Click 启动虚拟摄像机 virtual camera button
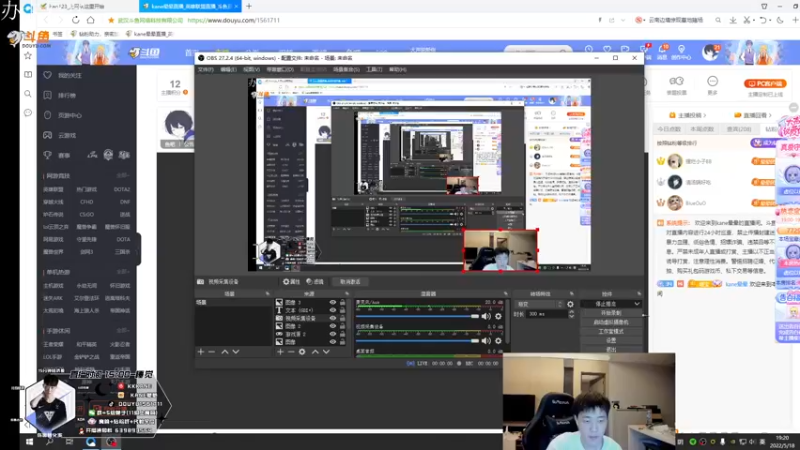Screen dimensions: 800x450 611,322
